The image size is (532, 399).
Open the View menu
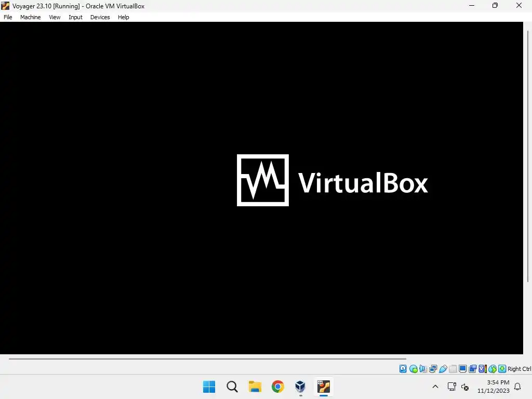coord(54,17)
